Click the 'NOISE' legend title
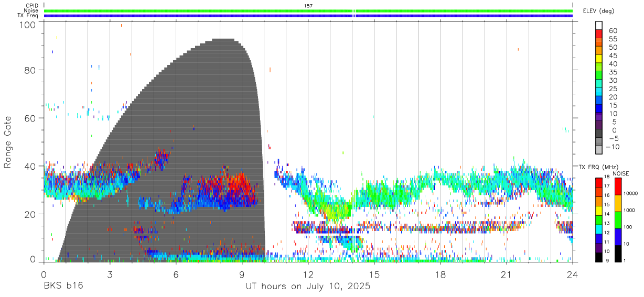 (x=620, y=173)
